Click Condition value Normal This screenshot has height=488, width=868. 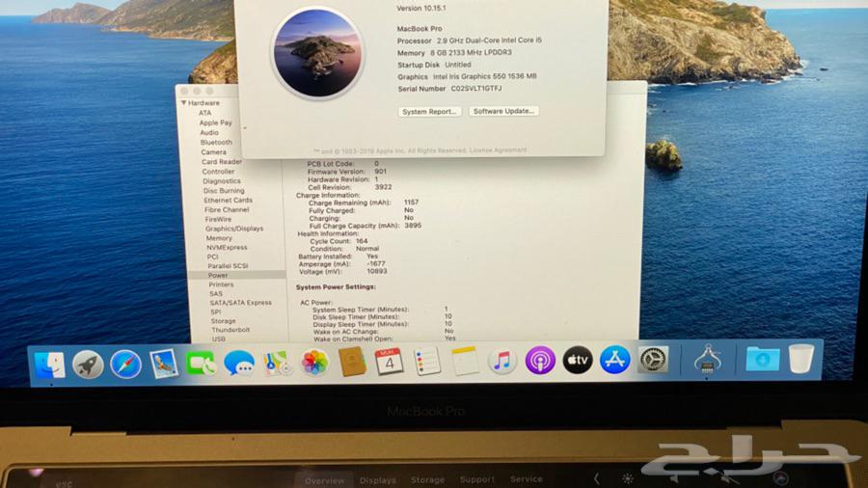pyautogui.click(x=367, y=249)
